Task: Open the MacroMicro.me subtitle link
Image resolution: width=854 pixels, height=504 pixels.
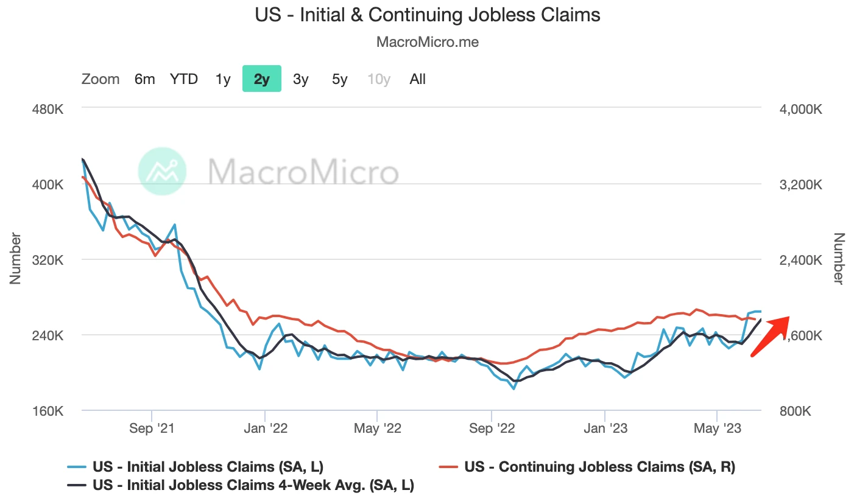Action: point(428,42)
